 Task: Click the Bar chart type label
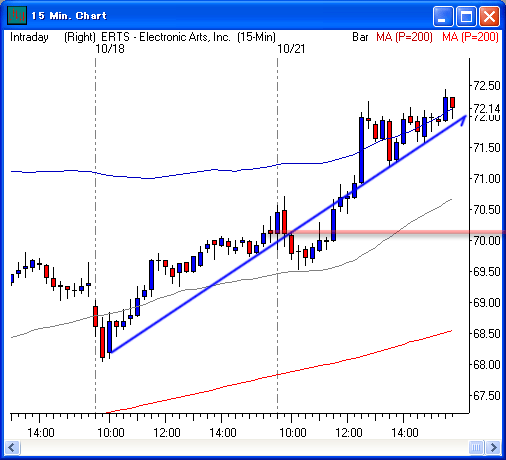pos(360,37)
